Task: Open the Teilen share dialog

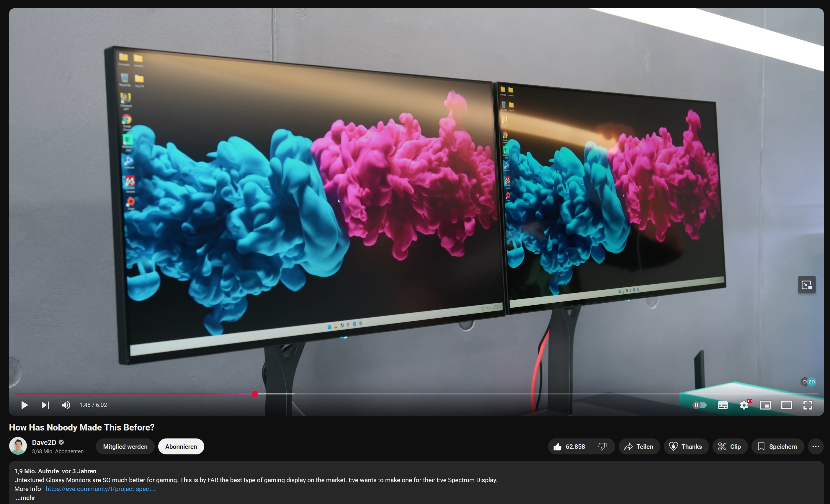Action: (639, 446)
